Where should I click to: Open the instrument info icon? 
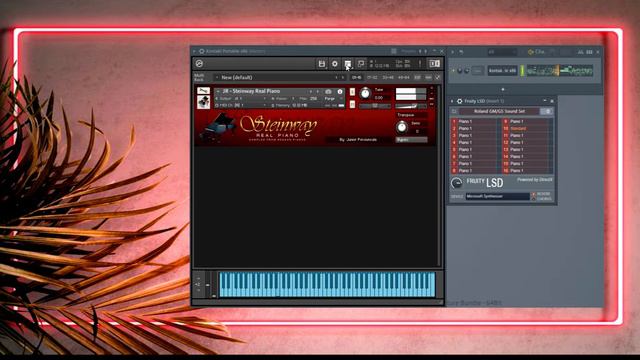click(x=340, y=91)
